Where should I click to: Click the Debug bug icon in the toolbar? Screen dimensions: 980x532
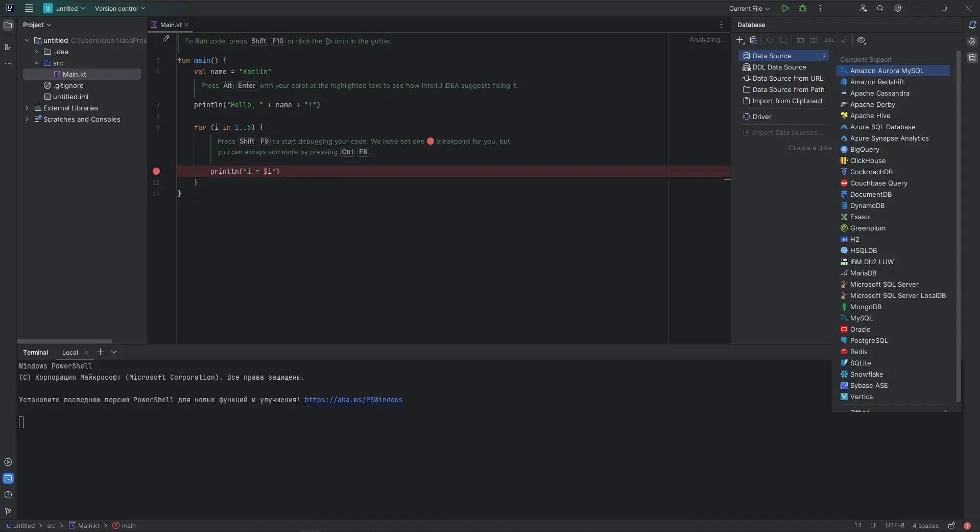(x=803, y=8)
